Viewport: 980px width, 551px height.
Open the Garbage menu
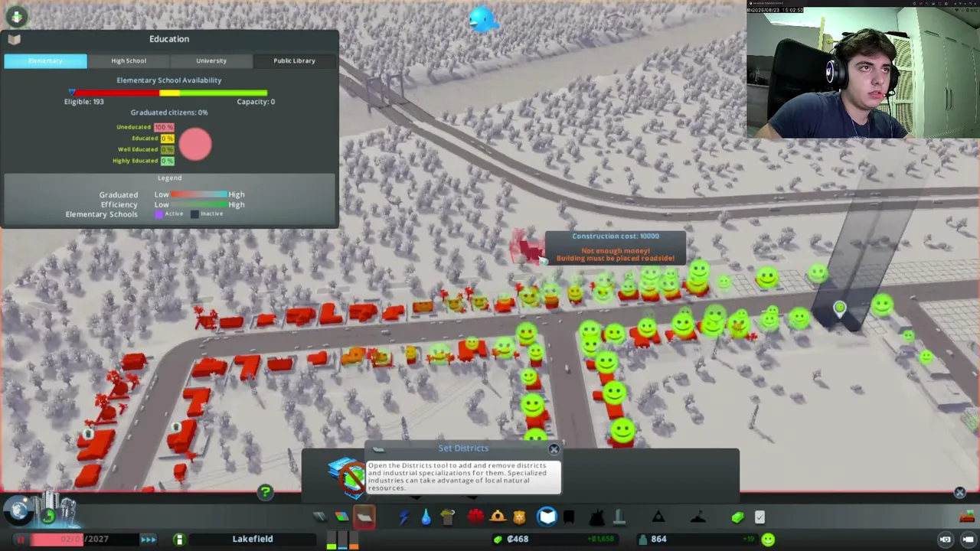point(448,517)
